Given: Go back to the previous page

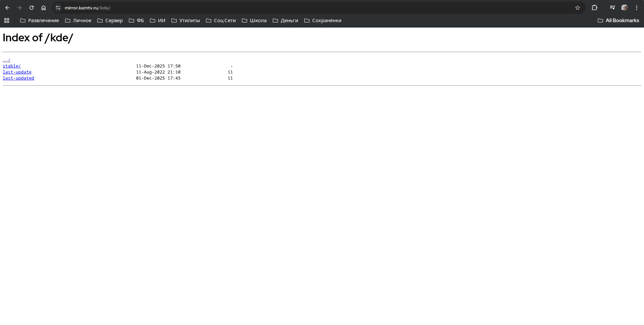Looking at the screenshot, I should pos(7,8).
